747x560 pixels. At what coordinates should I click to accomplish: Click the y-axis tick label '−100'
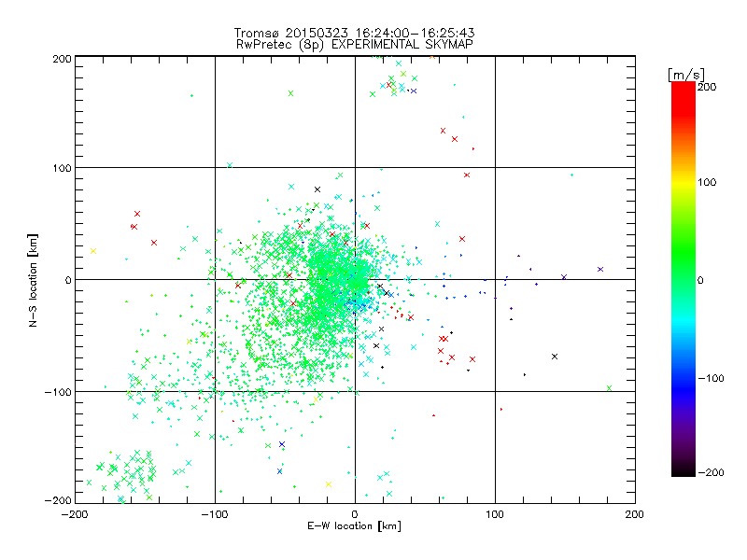tap(58, 392)
